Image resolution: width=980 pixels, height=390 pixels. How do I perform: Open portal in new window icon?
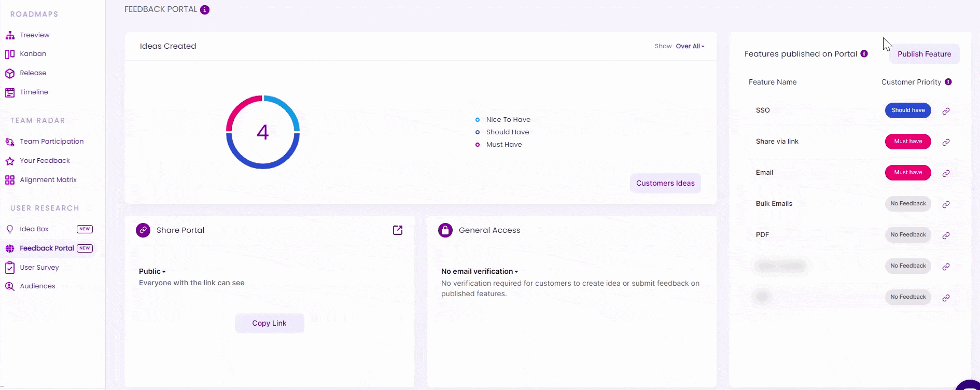point(398,230)
